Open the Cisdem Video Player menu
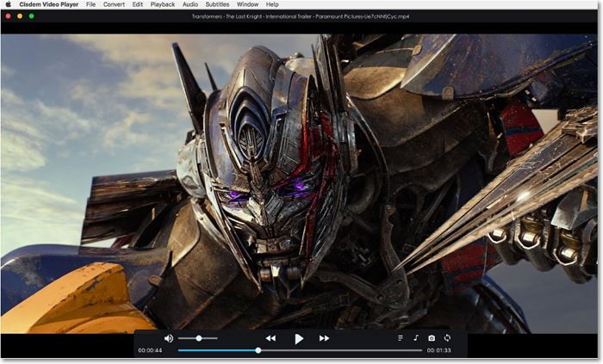The width and height of the screenshot is (603, 364). click(49, 4)
